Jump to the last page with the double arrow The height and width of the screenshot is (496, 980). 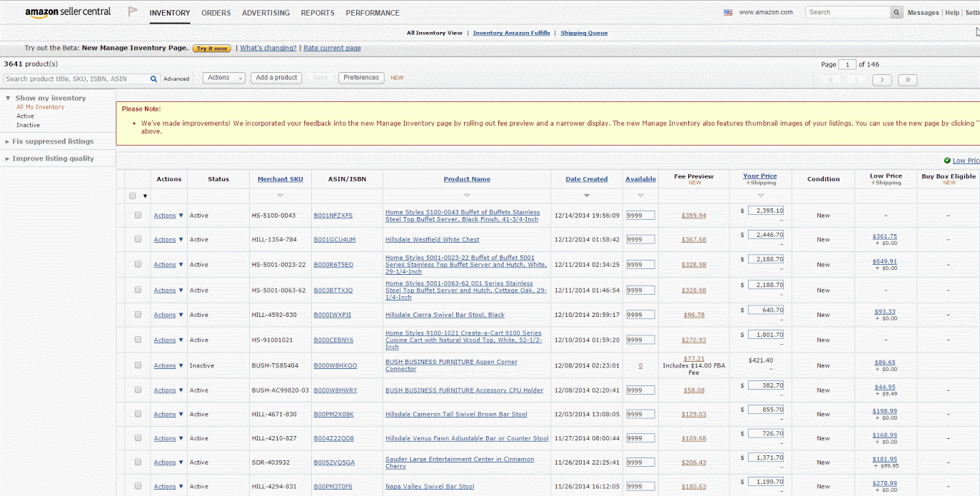click(x=907, y=80)
